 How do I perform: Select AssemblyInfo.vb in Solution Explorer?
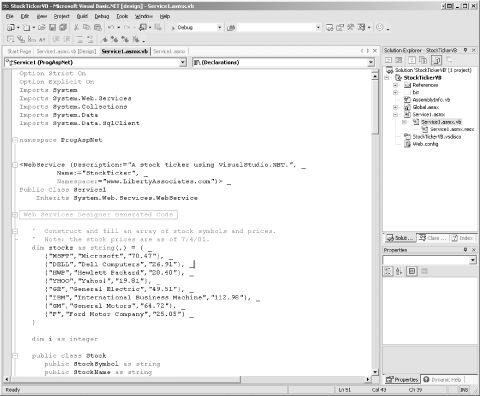coord(431,100)
